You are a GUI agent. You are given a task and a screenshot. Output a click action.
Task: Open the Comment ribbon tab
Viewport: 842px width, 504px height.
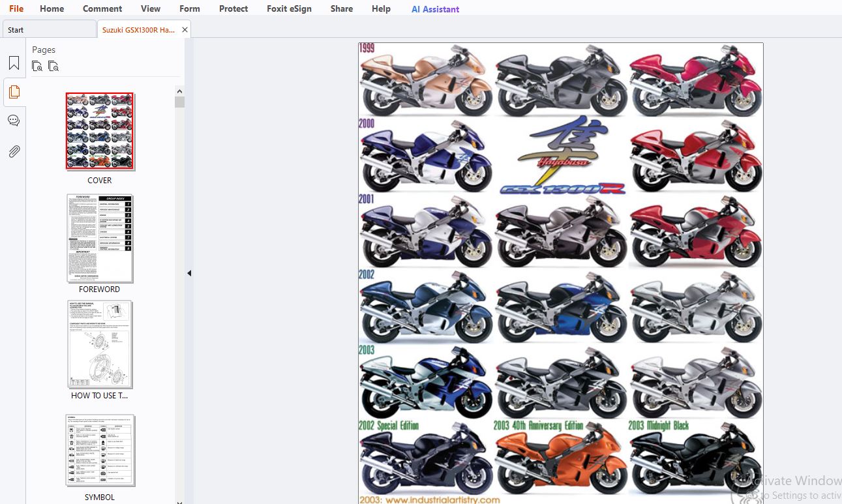(102, 8)
